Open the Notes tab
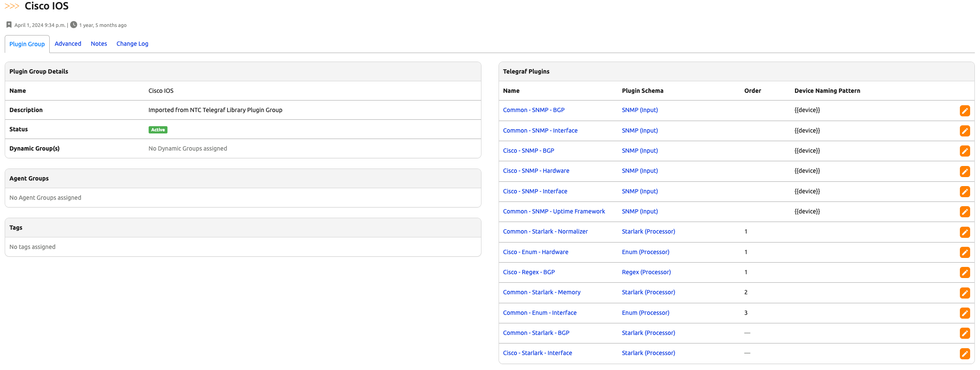The height and width of the screenshot is (370, 980). (99, 44)
